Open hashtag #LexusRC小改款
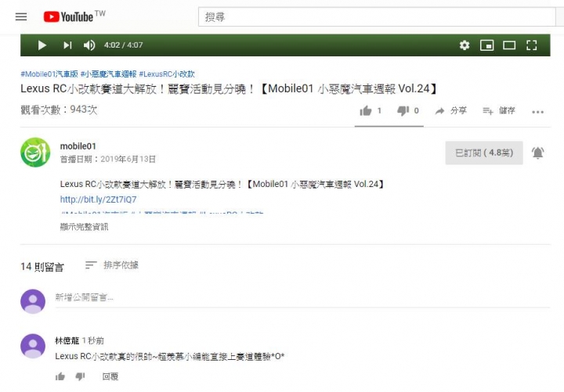The width and height of the screenshot is (564, 392). pyautogui.click(x=167, y=74)
